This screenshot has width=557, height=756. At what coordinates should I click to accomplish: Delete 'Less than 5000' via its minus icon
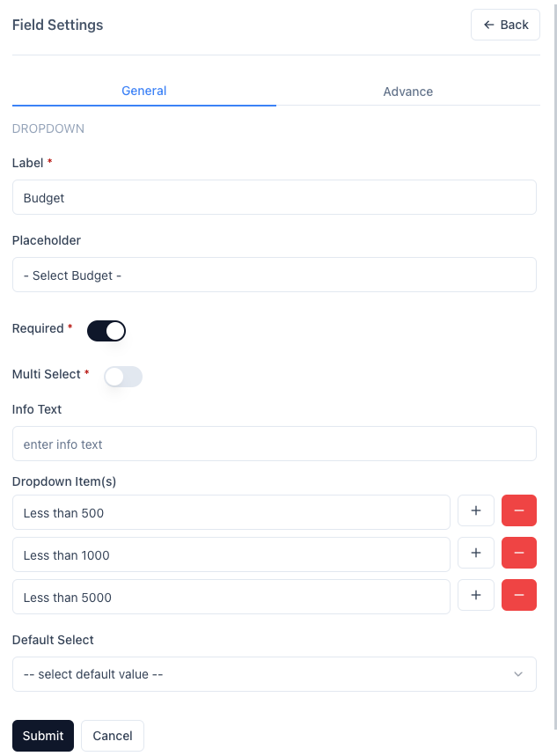[519, 595]
